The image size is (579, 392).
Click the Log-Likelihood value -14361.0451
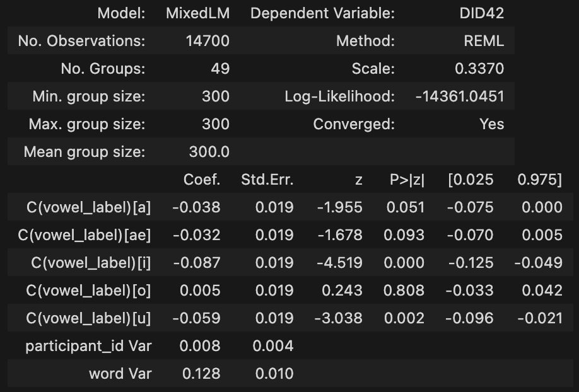[460, 96]
